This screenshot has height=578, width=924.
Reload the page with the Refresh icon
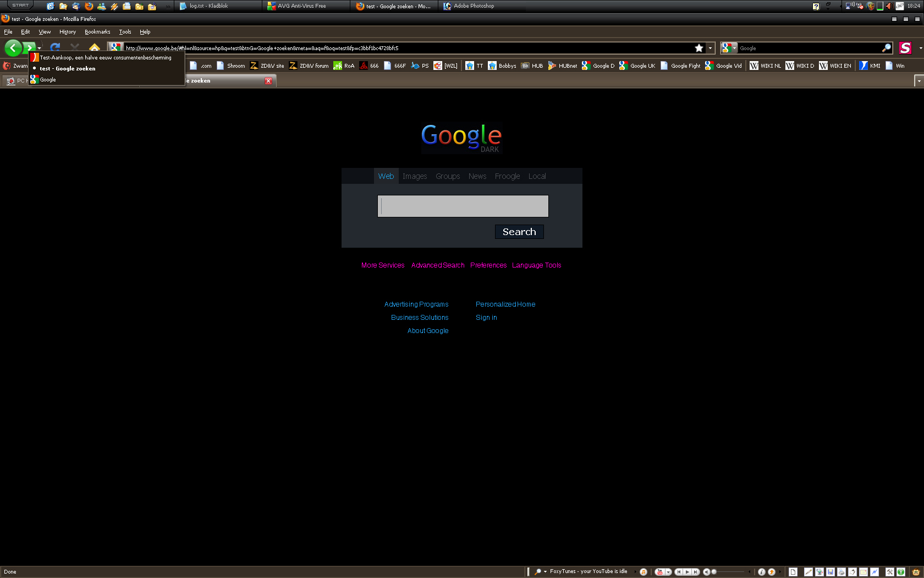click(x=55, y=47)
